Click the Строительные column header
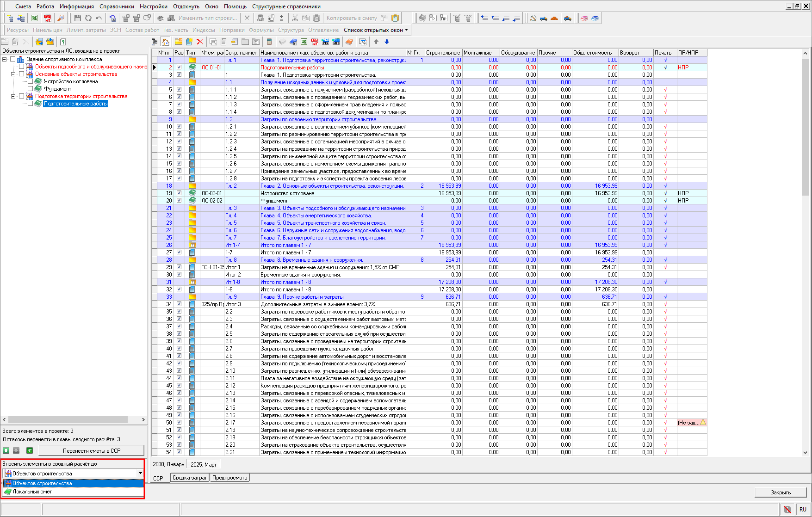 [x=443, y=53]
